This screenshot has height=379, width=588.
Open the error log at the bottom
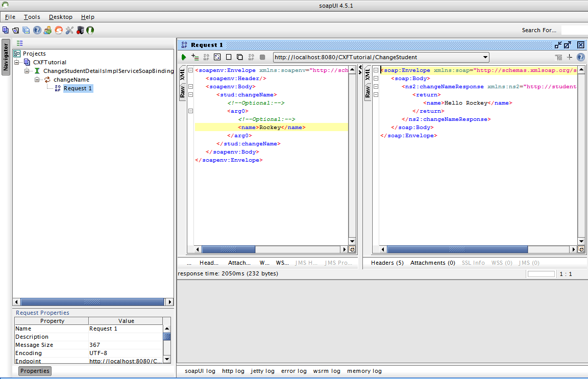293,371
